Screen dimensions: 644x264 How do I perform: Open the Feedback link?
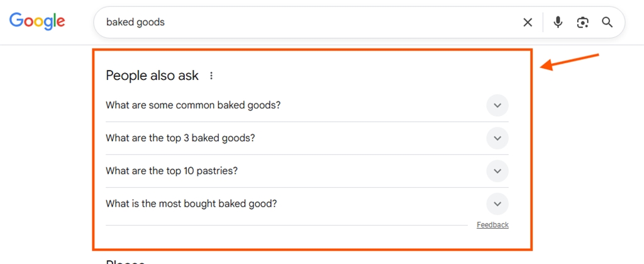point(492,225)
